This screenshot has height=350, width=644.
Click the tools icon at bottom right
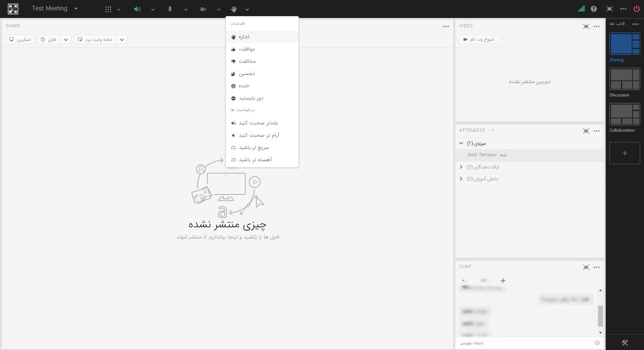(x=625, y=343)
